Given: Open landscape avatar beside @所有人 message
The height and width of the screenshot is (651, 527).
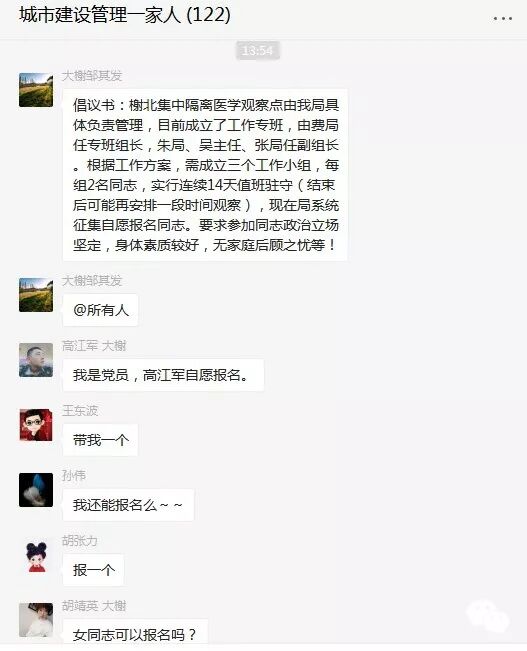Looking at the screenshot, I should point(36,295).
